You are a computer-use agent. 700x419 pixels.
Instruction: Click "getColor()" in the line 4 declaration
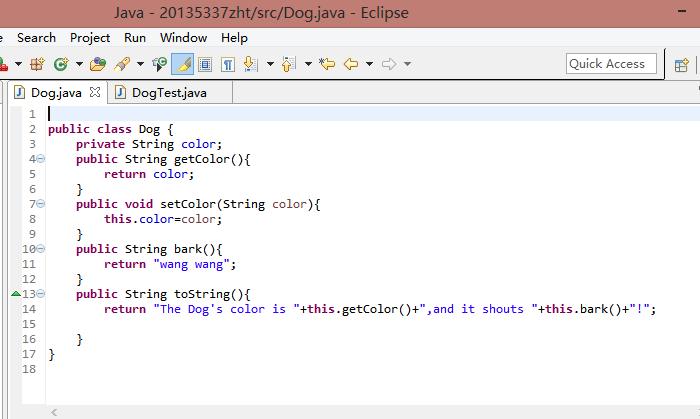(208, 159)
